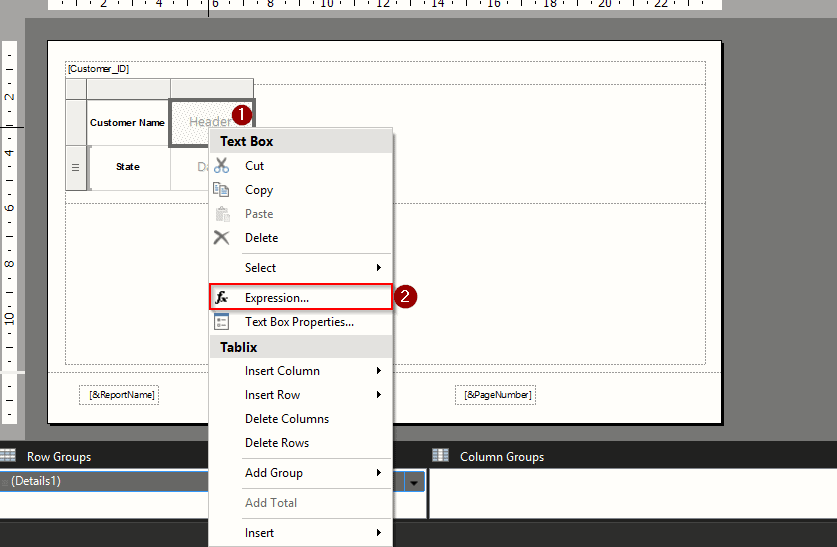Click the Copy icon in context menu

[222, 190]
